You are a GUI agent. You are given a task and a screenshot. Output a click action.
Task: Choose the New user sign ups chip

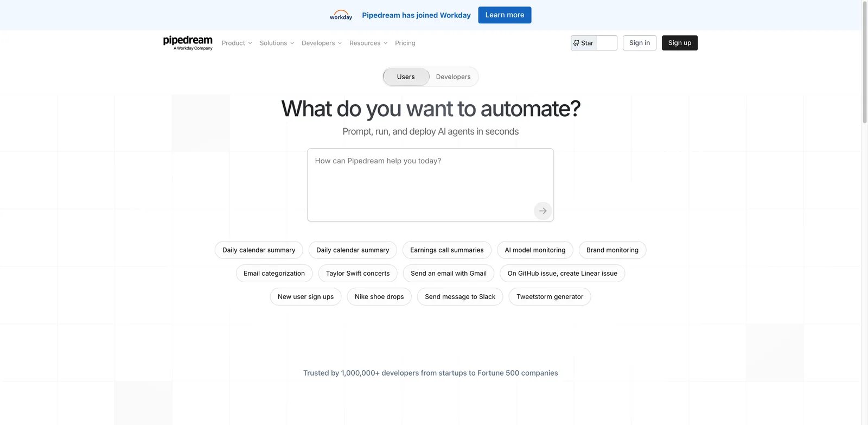[305, 297]
